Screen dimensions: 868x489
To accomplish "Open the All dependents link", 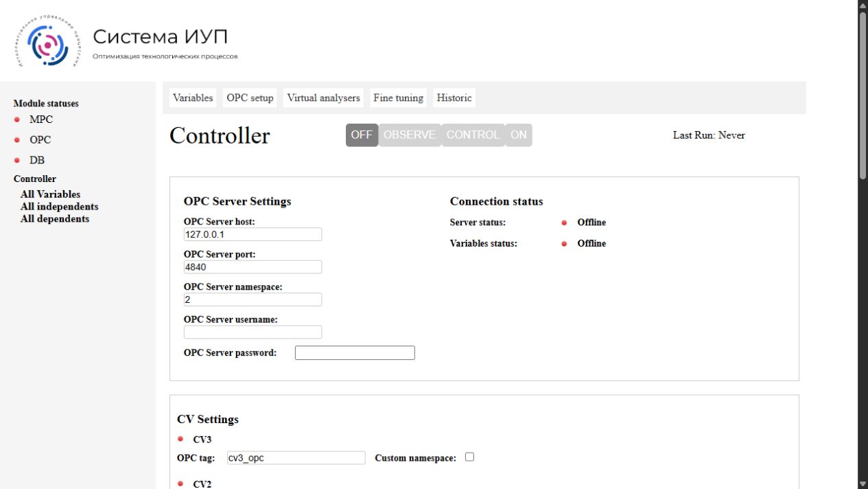I will [x=55, y=219].
